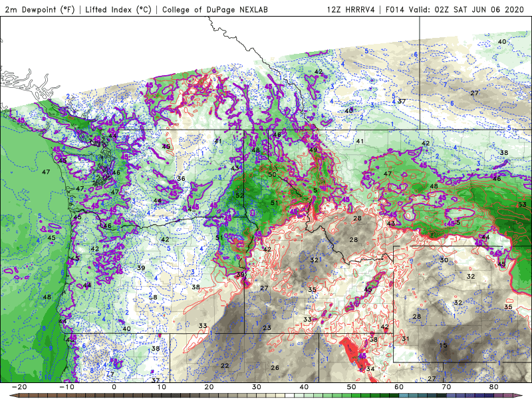
Task: Click the 20 label on the color scale
Action: point(209,387)
